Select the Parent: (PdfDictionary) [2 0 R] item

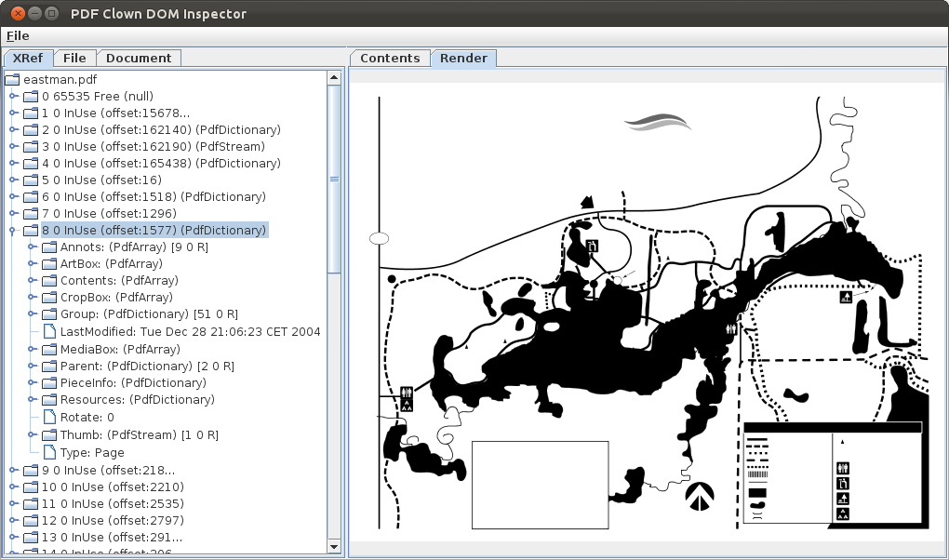pos(134,367)
